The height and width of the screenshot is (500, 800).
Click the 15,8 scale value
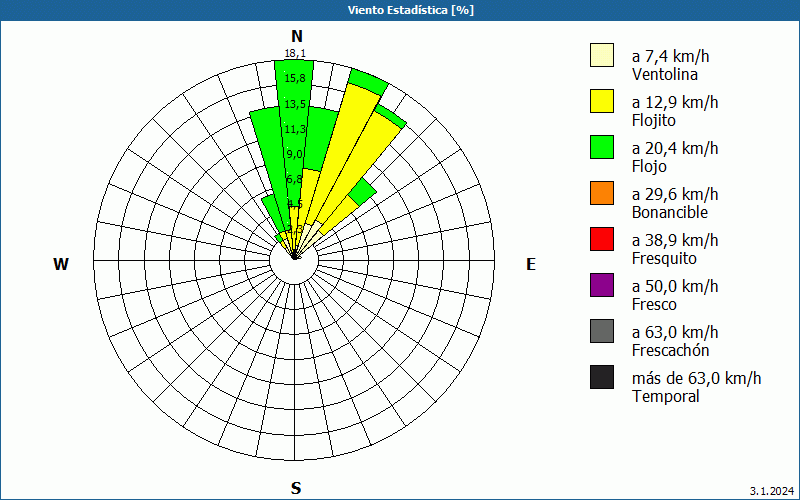click(x=295, y=78)
